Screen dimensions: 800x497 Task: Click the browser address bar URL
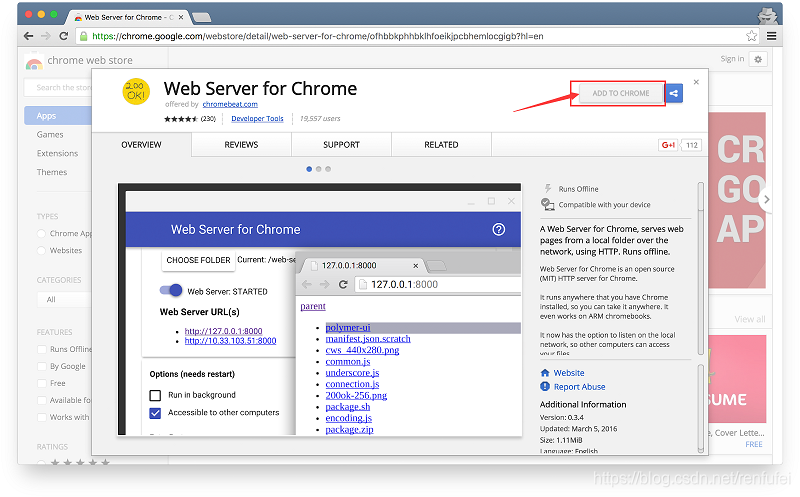pos(317,36)
